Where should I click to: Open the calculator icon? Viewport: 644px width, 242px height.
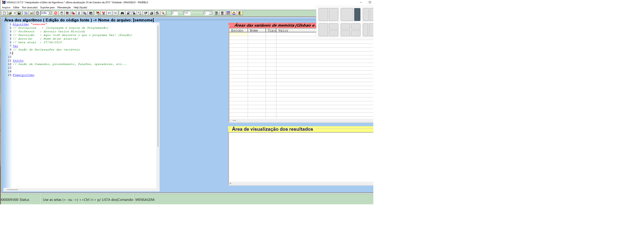[222, 13]
